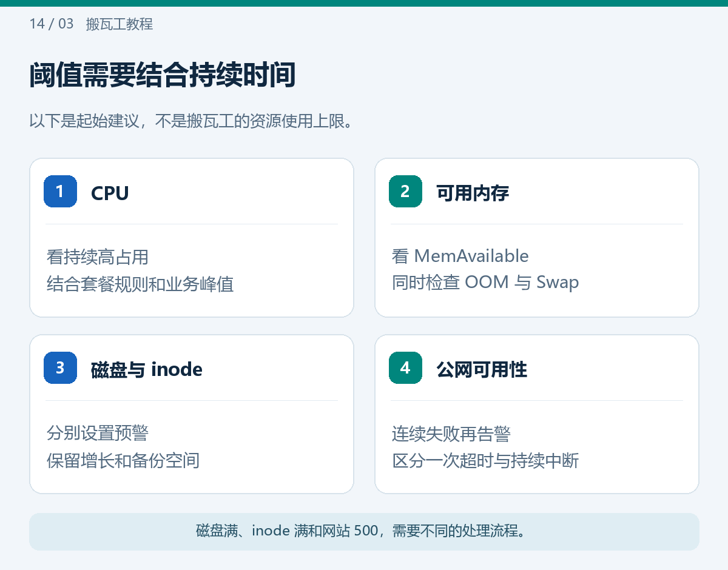Click the green number 2 badge
The height and width of the screenshot is (570, 728).
(x=405, y=192)
